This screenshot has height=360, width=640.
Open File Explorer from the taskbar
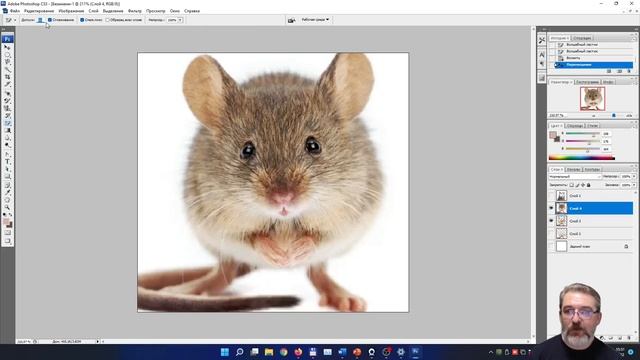pyautogui.click(x=269, y=352)
